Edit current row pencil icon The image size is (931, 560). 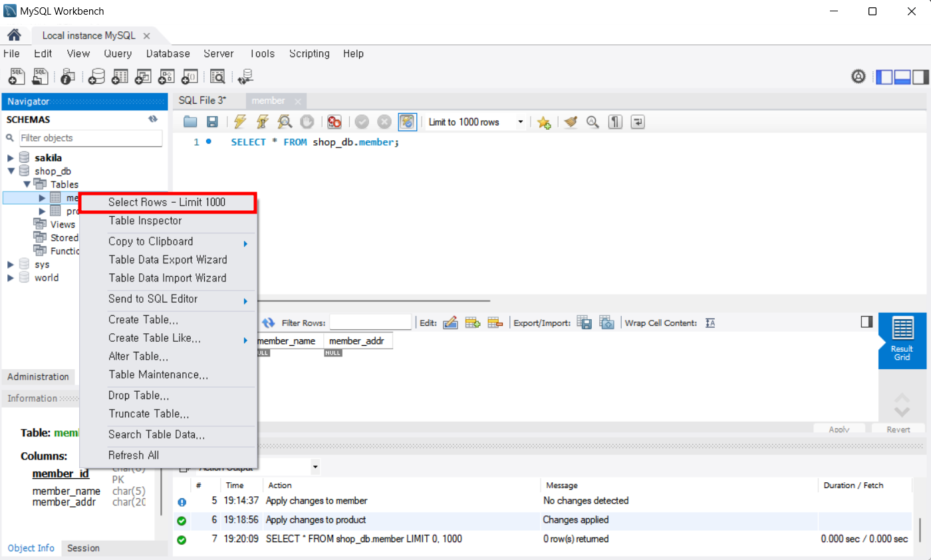point(450,323)
